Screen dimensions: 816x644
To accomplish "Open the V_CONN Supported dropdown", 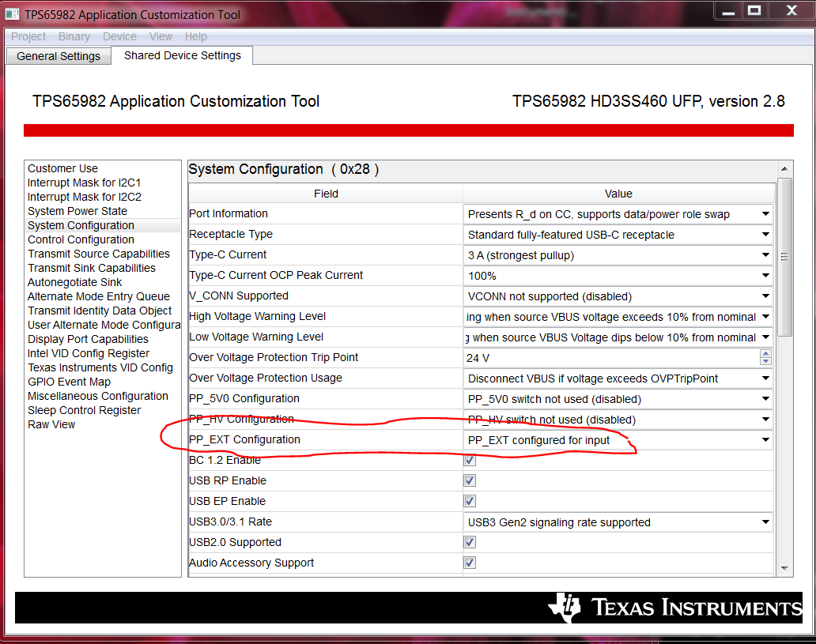I will tap(618, 296).
